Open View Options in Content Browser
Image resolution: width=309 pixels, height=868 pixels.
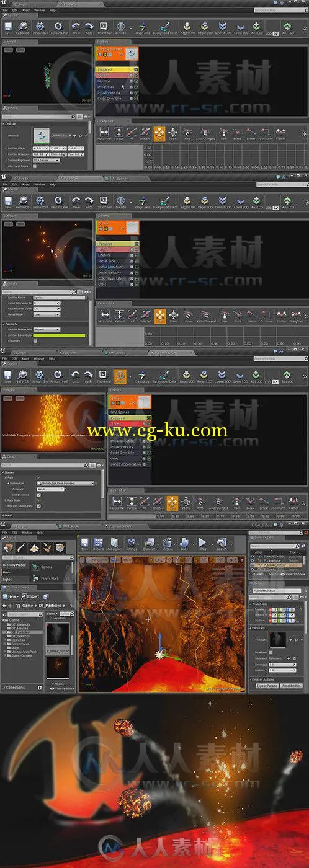point(62,688)
